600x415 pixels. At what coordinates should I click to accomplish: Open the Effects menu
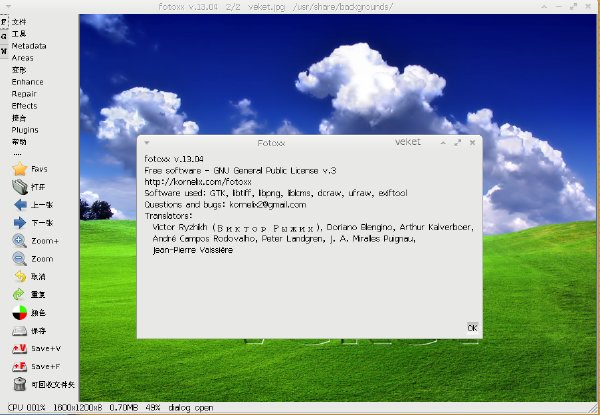coord(24,106)
